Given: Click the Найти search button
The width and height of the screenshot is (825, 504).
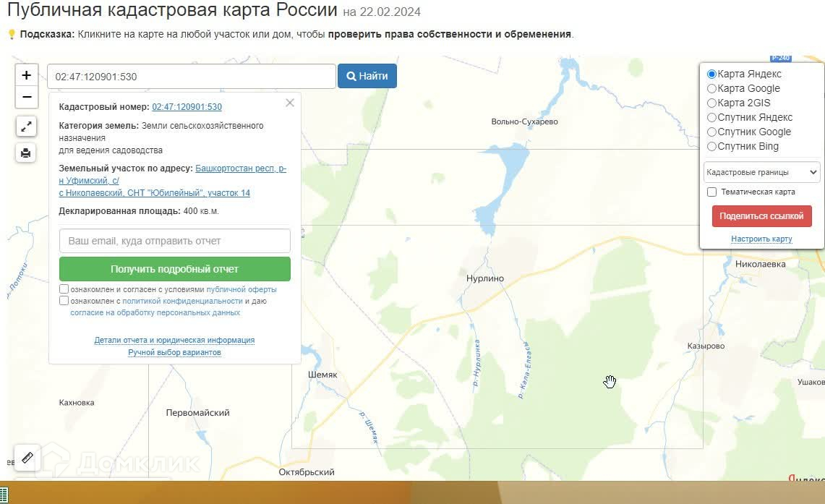Looking at the screenshot, I should pyautogui.click(x=367, y=76).
